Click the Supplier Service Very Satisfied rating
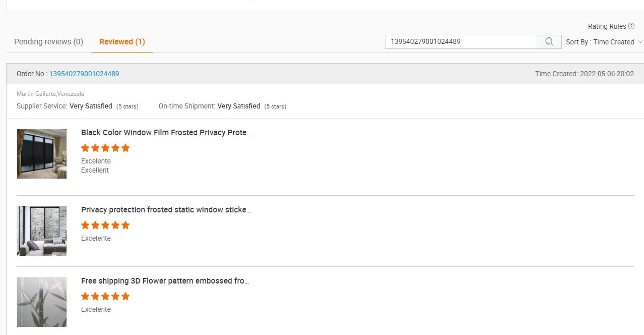Viewport: 644px width, 335px height. [x=91, y=106]
